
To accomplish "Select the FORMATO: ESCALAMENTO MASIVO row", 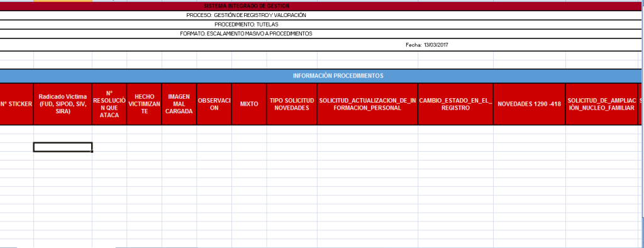I will [320, 34].
